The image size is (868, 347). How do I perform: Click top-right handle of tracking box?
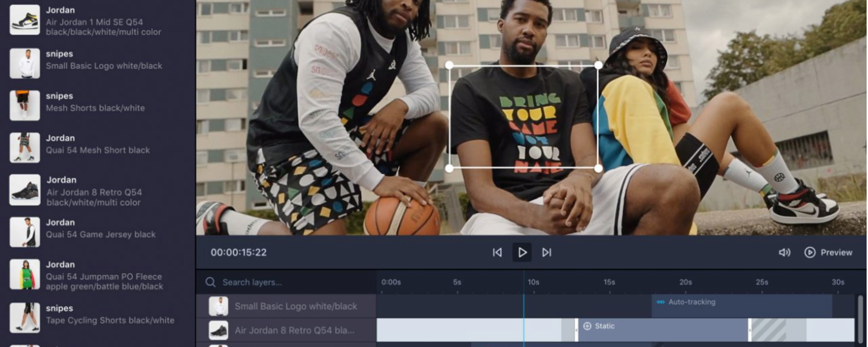(598, 66)
